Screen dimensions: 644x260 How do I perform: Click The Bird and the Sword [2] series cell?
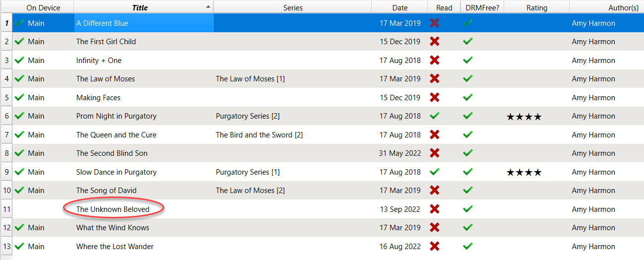(259, 135)
